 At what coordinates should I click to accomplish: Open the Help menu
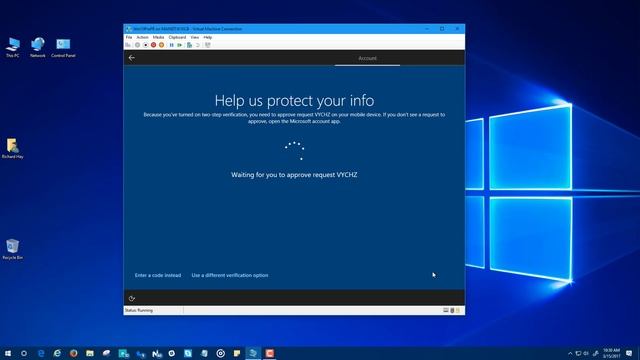[x=208, y=37]
